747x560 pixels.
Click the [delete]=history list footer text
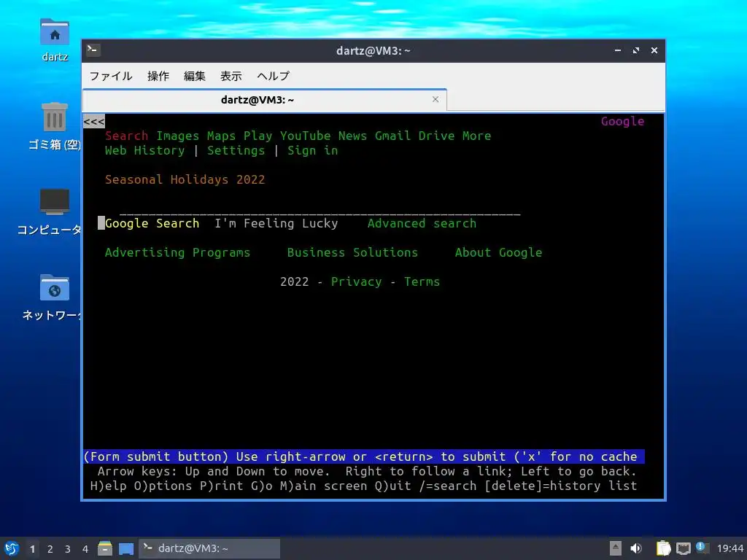[x=561, y=486]
